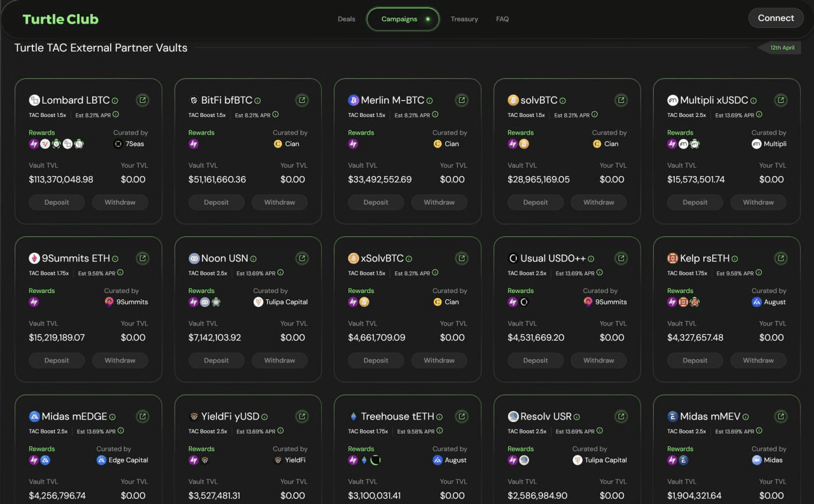Screen dimensions: 814x504
Task: Deposit into Lombard LBTC vault
Action: 57,202
